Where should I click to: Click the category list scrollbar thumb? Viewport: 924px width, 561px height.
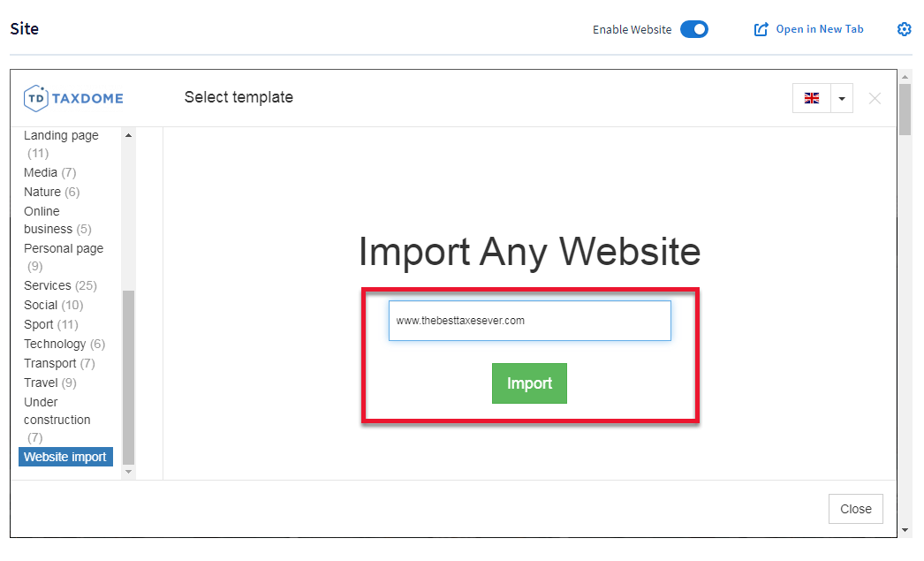pos(129,375)
